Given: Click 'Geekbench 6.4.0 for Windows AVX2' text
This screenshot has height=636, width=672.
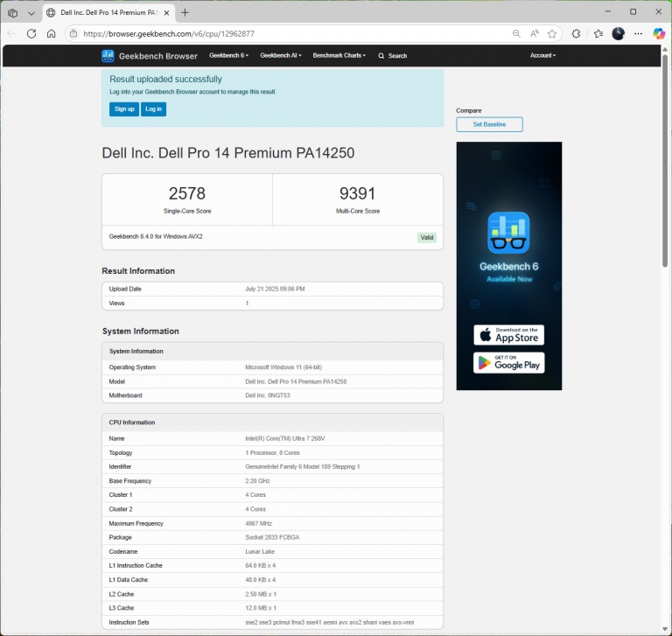Looking at the screenshot, I should tap(156, 236).
